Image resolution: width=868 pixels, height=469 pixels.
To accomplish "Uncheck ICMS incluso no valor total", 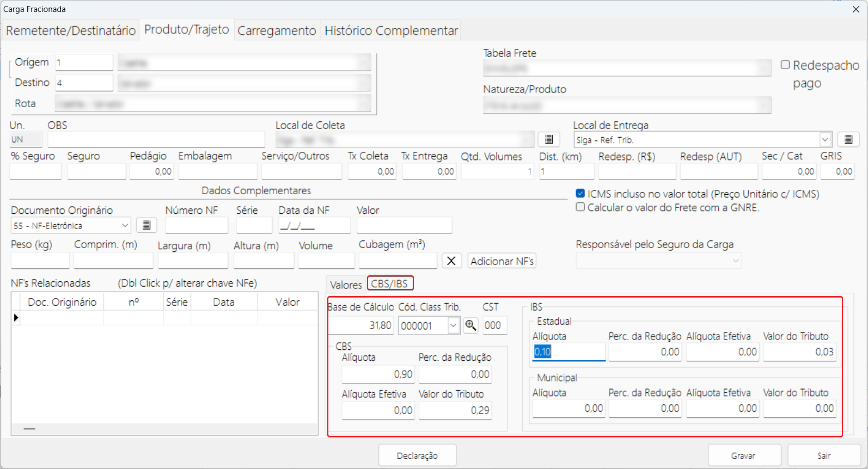I will (580, 193).
